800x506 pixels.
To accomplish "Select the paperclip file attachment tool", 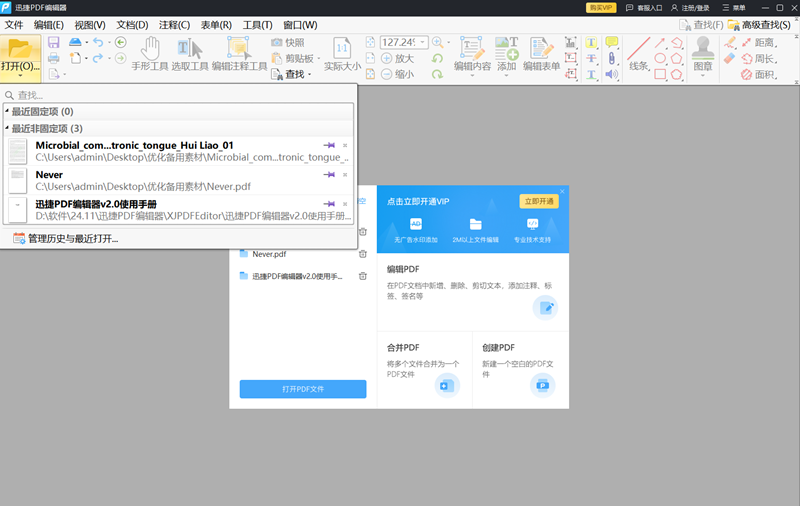I will tap(611, 58).
